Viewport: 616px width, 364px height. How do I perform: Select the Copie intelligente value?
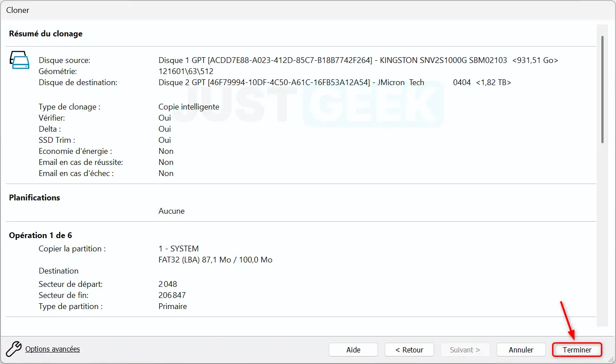(x=189, y=107)
